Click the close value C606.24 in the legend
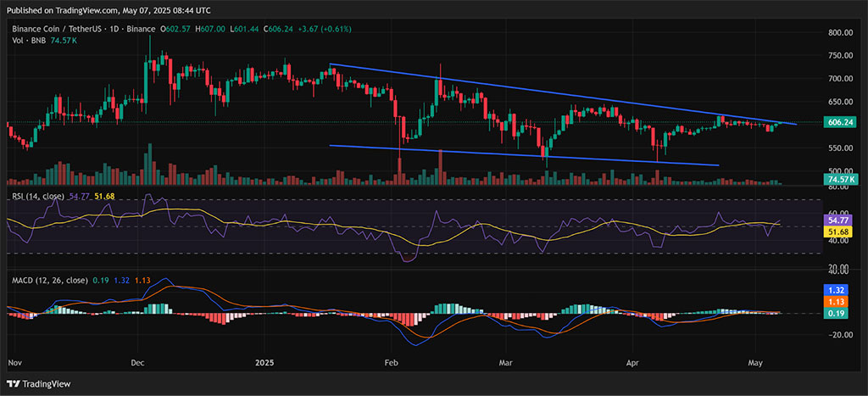Screen dimensions: 868x396 tap(278, 28)
